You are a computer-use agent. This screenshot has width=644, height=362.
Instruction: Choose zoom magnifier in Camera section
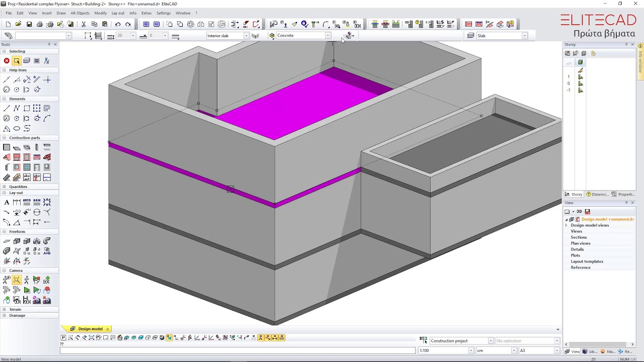click(x=17, y=280)
